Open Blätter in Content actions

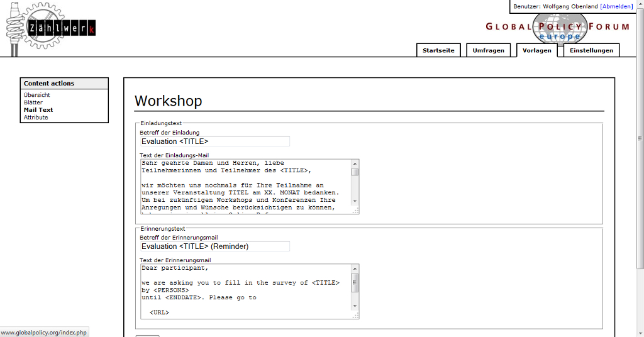tap(33, 102)
